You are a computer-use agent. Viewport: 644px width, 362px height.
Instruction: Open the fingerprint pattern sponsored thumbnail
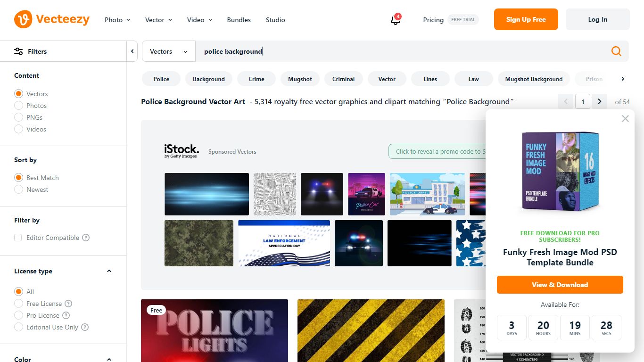point(275,194)
